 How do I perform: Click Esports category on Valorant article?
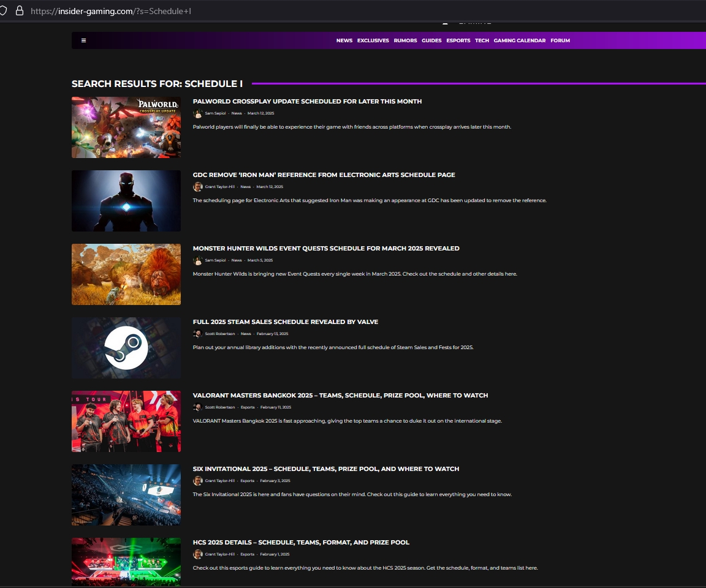(x=248, y=407)
